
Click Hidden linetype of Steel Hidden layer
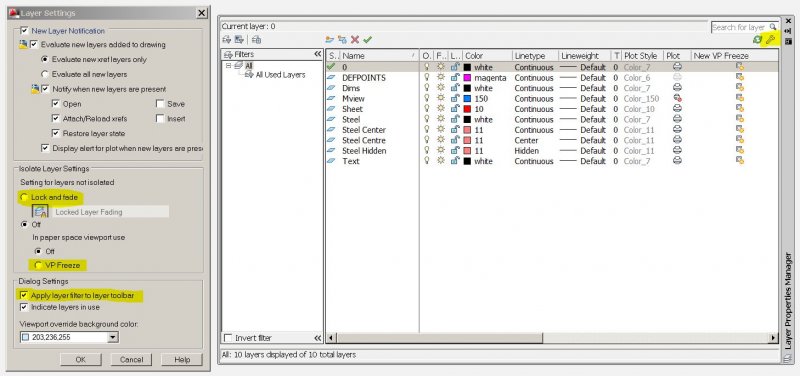tap(527, 151)
